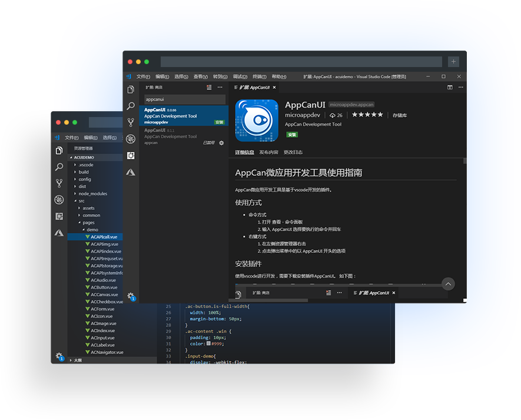Open Debug view in the front window

(x=131, y=139)
